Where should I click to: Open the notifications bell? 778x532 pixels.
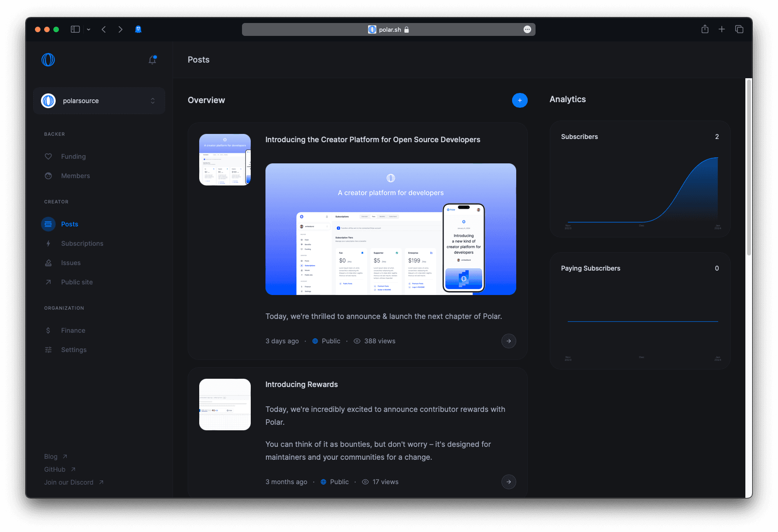tap(152, 60)
